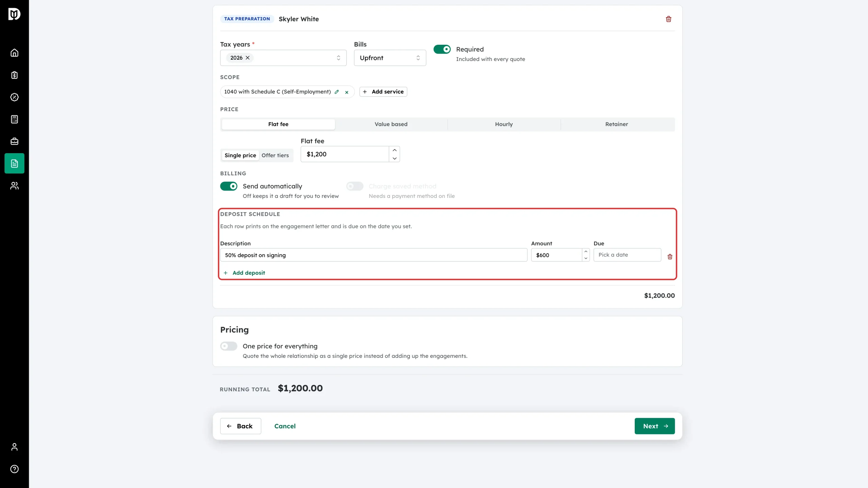Enable One price for everything toggle

[x=229, y=346]
